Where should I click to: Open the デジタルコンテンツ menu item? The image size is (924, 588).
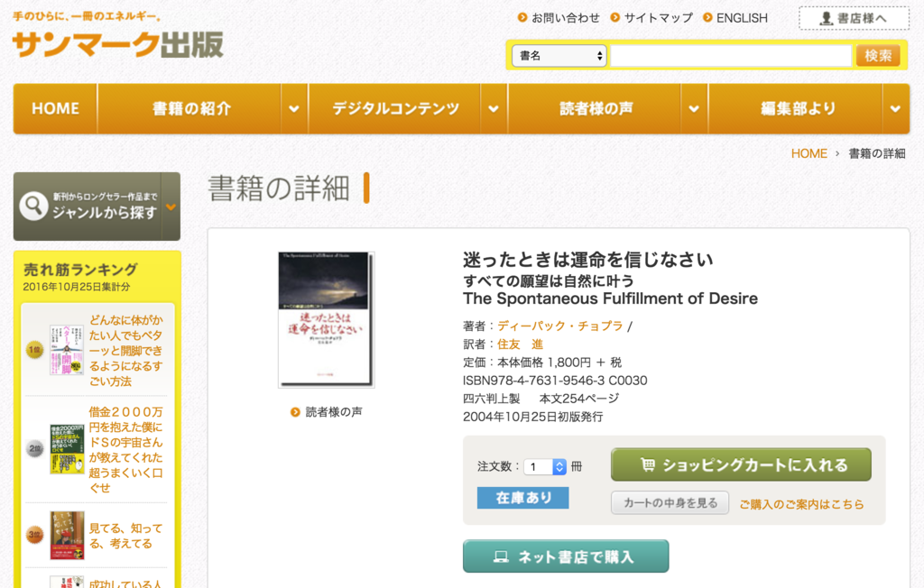(x=395, y=109)
